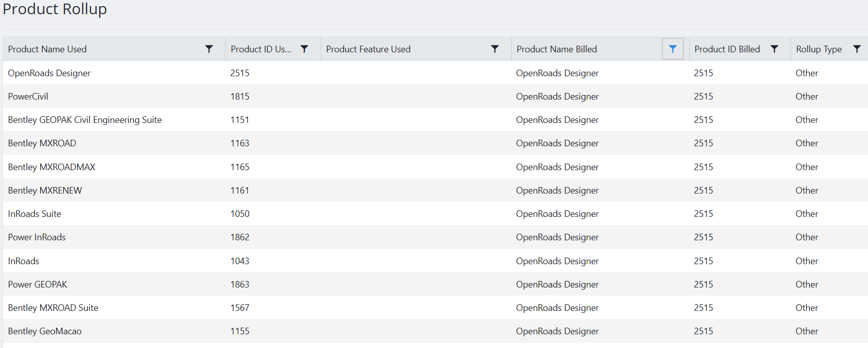This screenshot has height=348, width=868.
Task: Open filter for Product ID Used column
Action: 304,49
